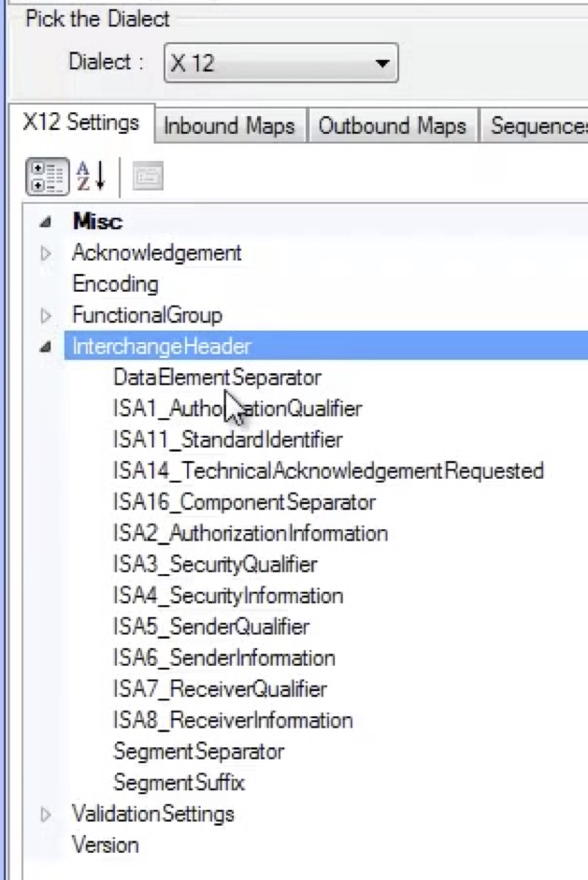588x880 pixels.
Task: Click the Alphabetical sort icon
Action: (x=91, y=177)
